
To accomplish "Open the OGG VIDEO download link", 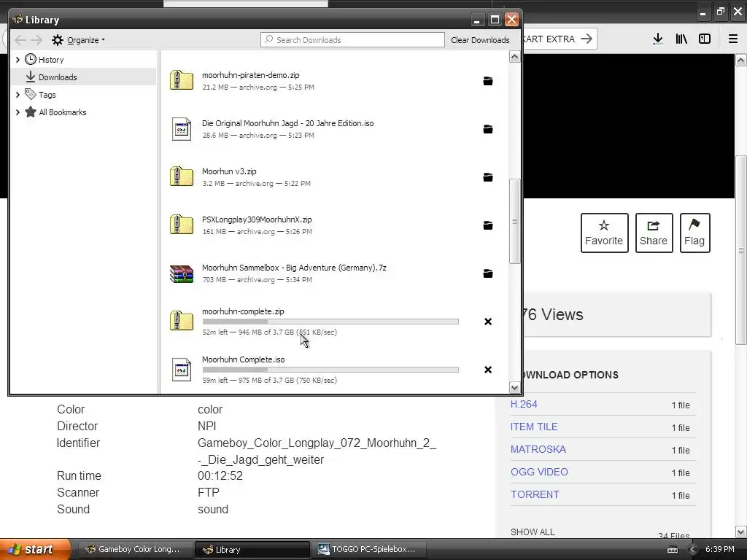I will click(x=539, y=472).
